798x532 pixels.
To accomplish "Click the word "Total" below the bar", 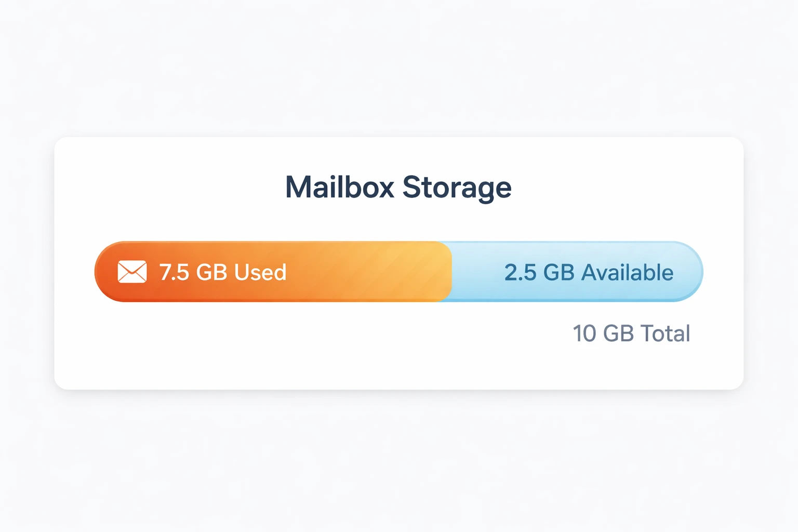I will pyautogui.click(x=665, y=334).
